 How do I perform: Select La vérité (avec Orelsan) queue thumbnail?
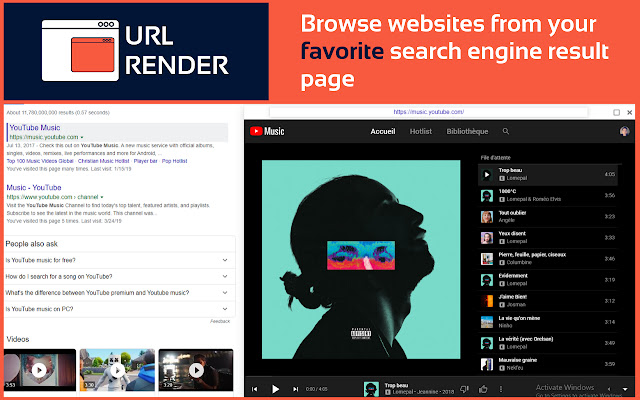pos(487,343)
